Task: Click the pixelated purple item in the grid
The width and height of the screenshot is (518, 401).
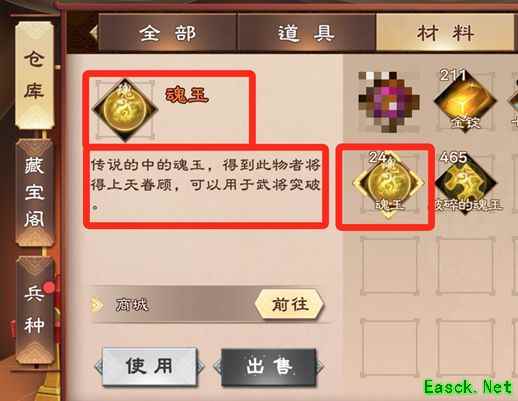Action: pyautogui.click(x=389, y=102)
